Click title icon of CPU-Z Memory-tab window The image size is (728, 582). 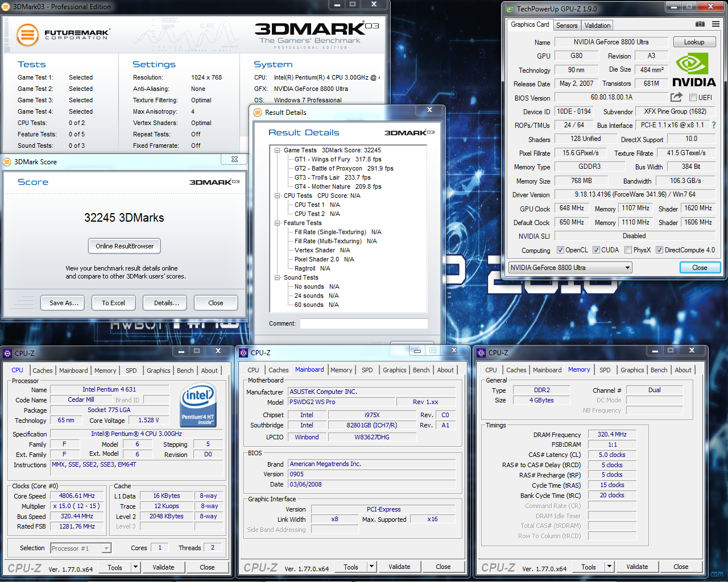point(482,353)
